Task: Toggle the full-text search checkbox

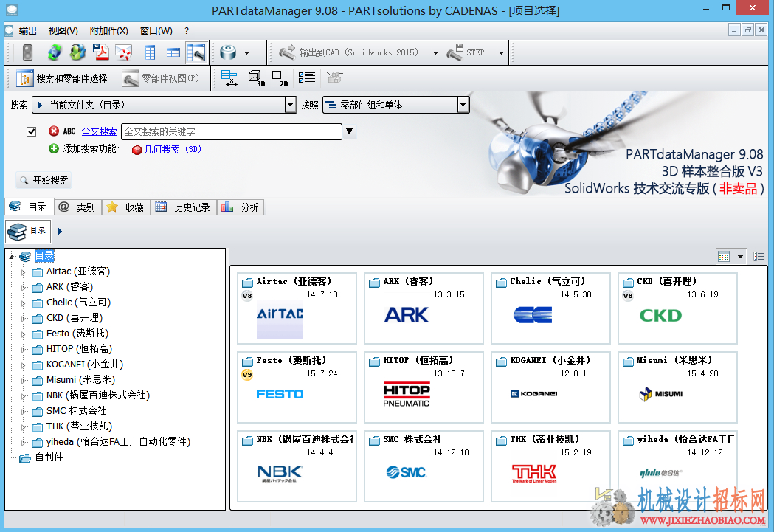Action: 32,131
